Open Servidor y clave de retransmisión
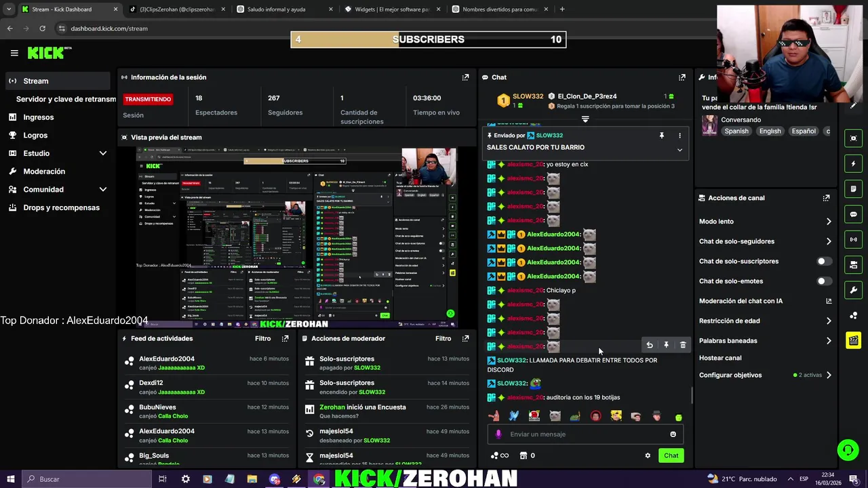Image resolution: width=868 pixels, height=488 pixels. (x=66, y=99)
